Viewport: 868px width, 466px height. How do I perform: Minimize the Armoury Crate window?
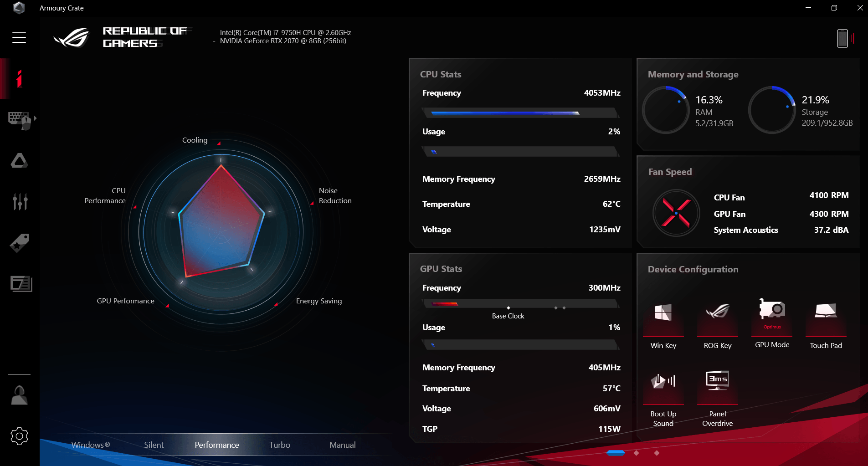(x=808, y=8)
